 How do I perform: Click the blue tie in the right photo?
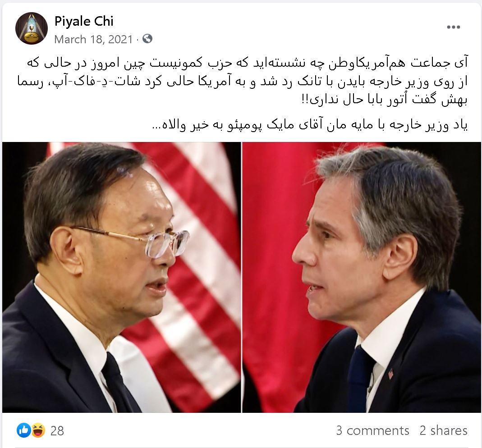pyautogui.click(x=360, y=379)
